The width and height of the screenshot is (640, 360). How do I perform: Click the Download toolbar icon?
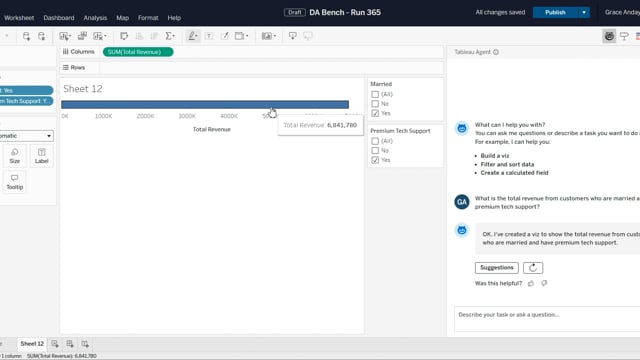click(x=293, y=36)
